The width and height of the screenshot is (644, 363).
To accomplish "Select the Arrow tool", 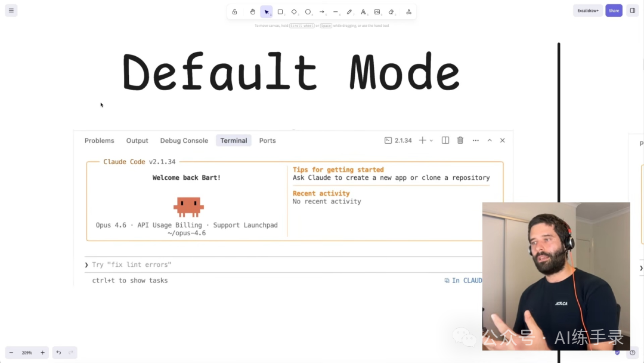I will click(322, 12).
